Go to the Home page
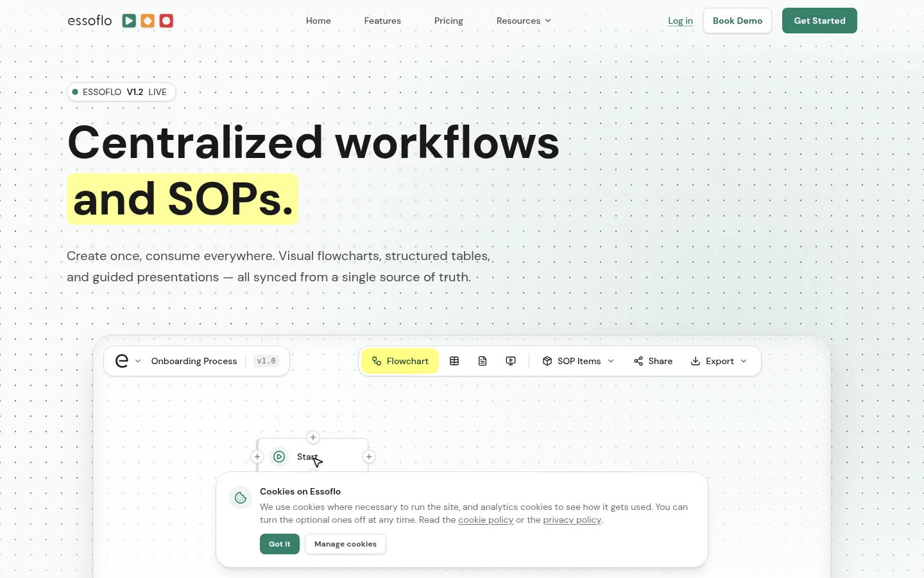Screen dimensions: 924x578 pos(318,21)
